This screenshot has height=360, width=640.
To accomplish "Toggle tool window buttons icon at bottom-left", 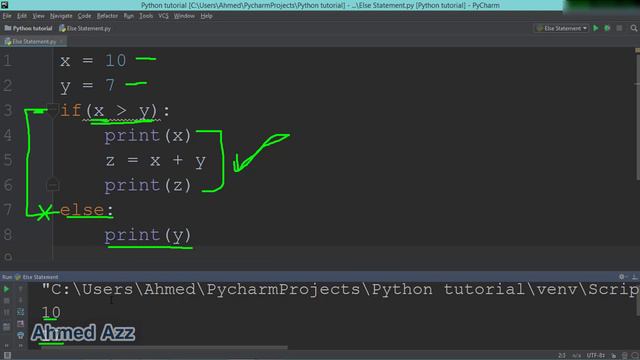I will 7,356.
